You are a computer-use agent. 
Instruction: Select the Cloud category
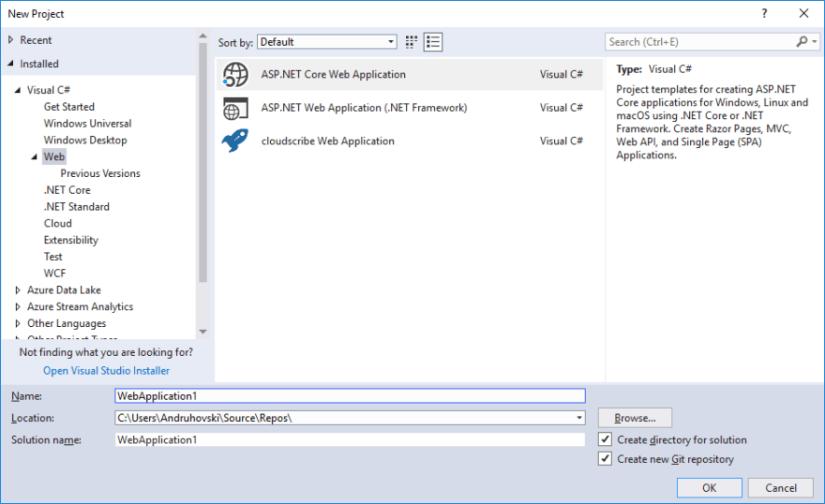(x=58, y=223)
